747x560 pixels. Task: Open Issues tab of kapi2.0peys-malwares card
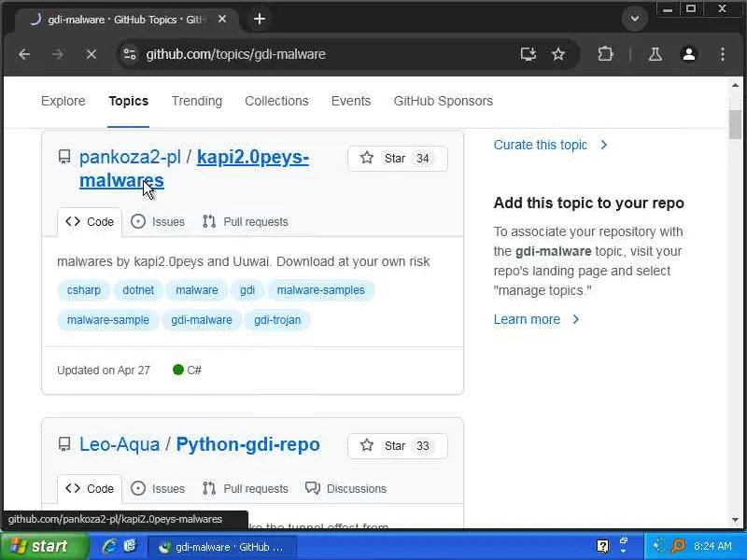[158, 222]
